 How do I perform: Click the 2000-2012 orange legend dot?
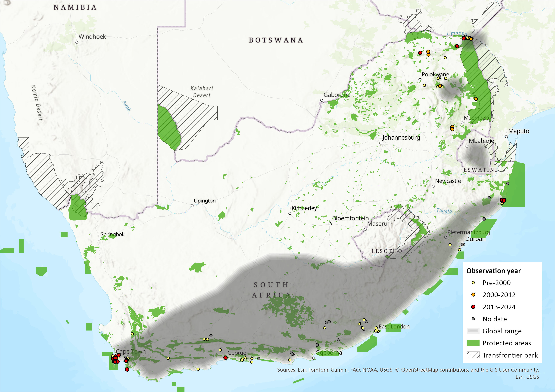pyautogui.click(x=473, y=295)
